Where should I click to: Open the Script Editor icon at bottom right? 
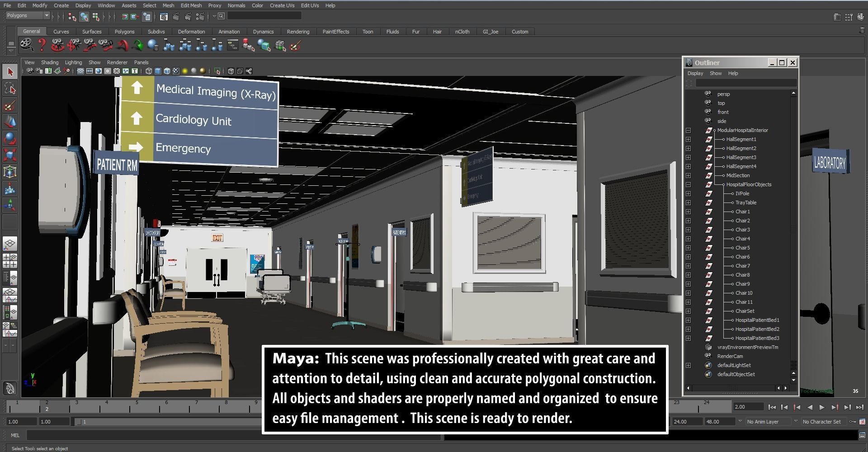click(862, 435)
